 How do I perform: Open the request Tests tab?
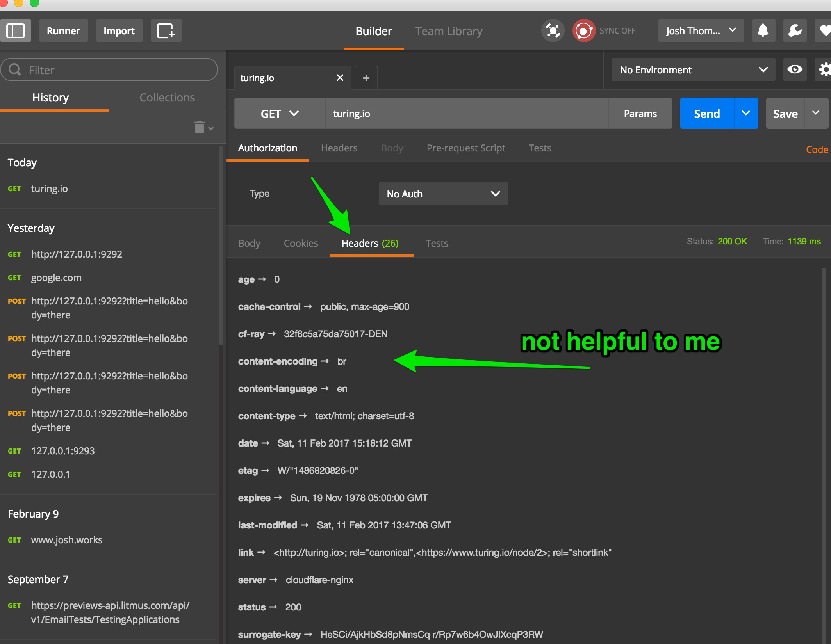(x=540, y=148)
